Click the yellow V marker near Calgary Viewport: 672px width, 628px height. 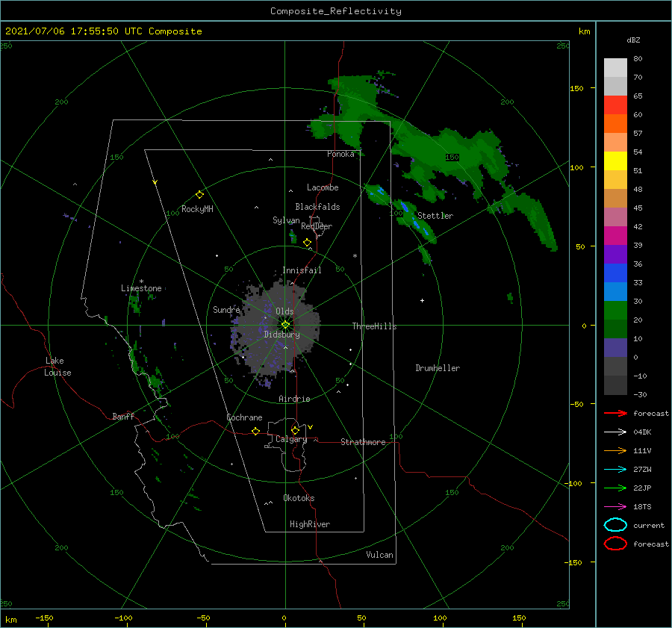pos(311,427)
